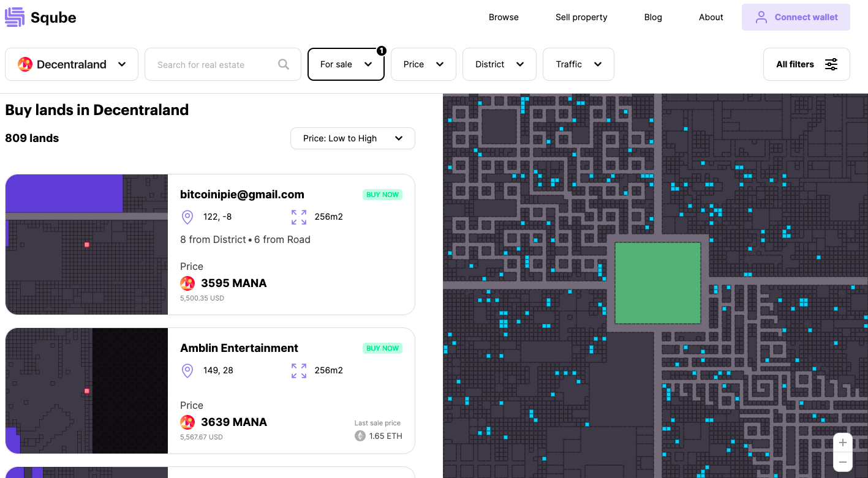This screenshot has height=478, width=868.
Task: Expand the Price filter dropdown
Action: tap(423, 64)
